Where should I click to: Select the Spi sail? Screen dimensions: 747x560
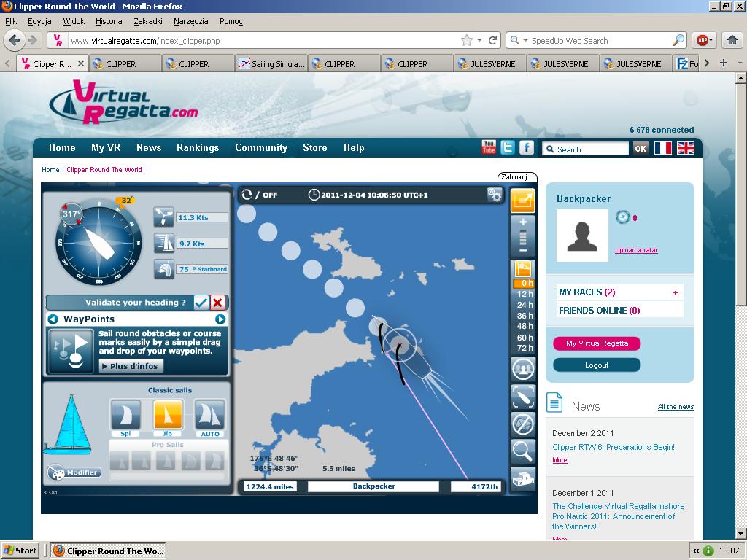[125, 416]
